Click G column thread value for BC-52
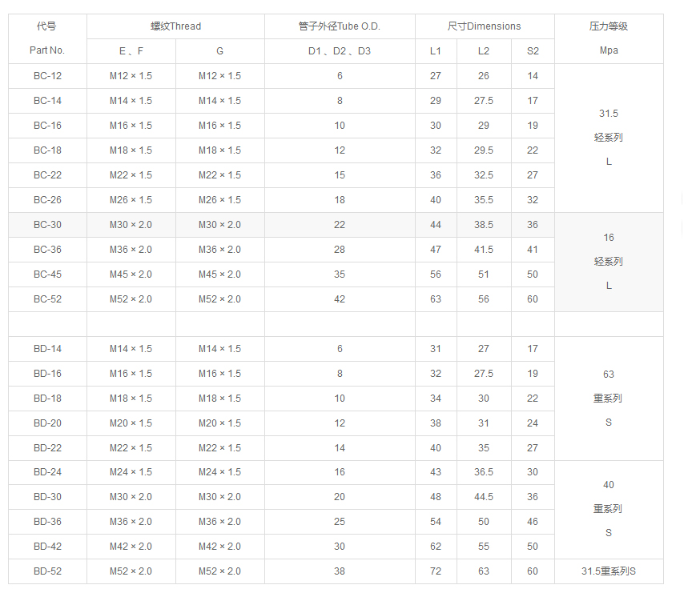Viewport: 700px width, 605px height. point(219,299)
